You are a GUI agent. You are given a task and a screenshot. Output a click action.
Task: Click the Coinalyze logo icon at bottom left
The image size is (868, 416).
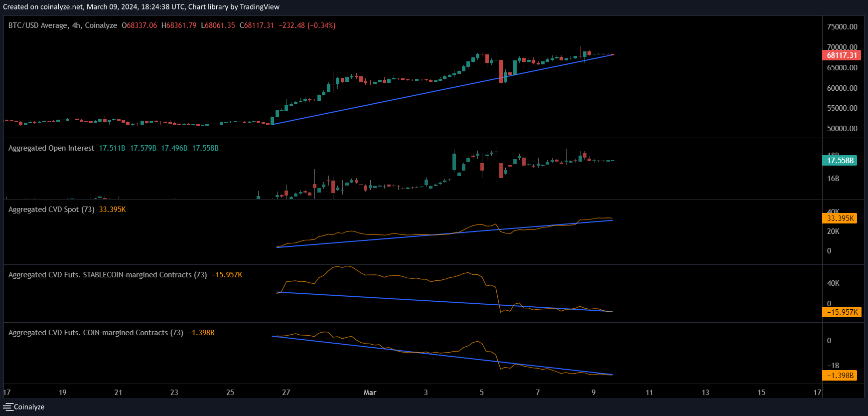pos(7,407)
